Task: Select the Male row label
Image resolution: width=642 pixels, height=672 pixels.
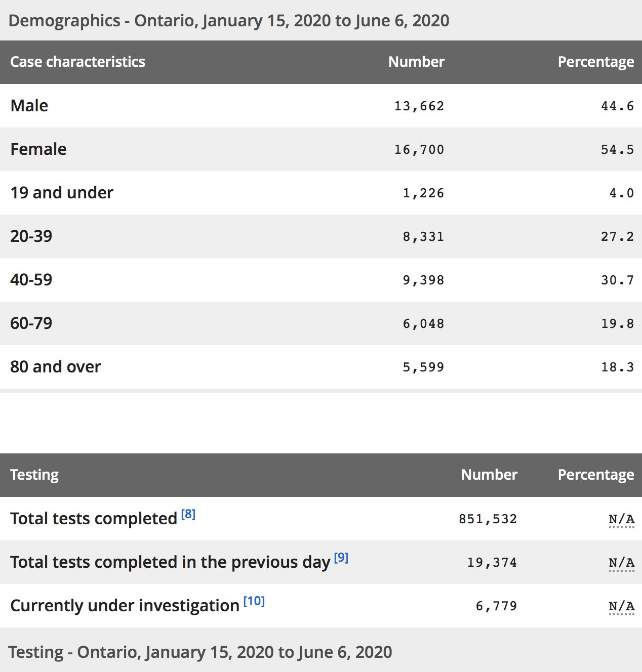Action: [29, 106]
